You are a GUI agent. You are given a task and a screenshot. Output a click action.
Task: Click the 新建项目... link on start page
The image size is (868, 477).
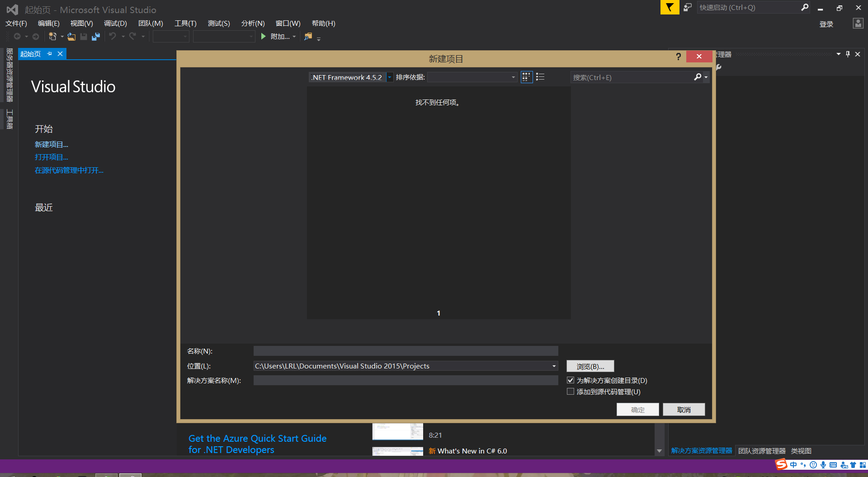(x=52, y=144)
